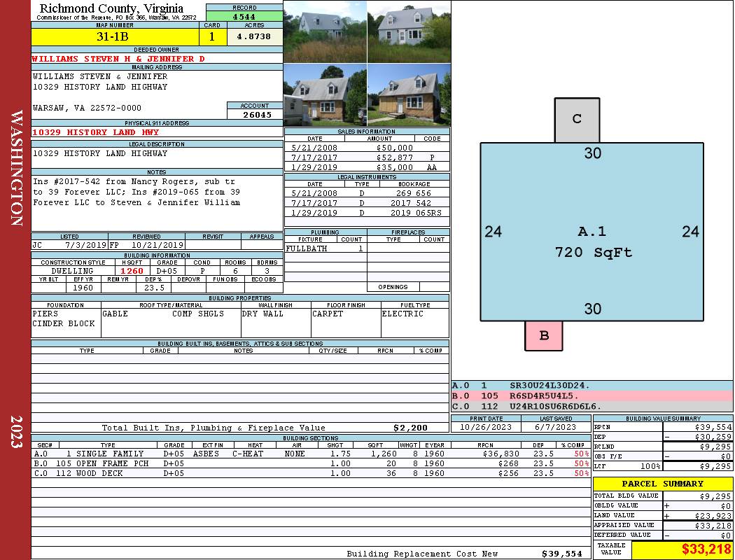This screenshot has height=560, width=735.
Task: Click fuel type ELECTRIC
Action: 402,314
